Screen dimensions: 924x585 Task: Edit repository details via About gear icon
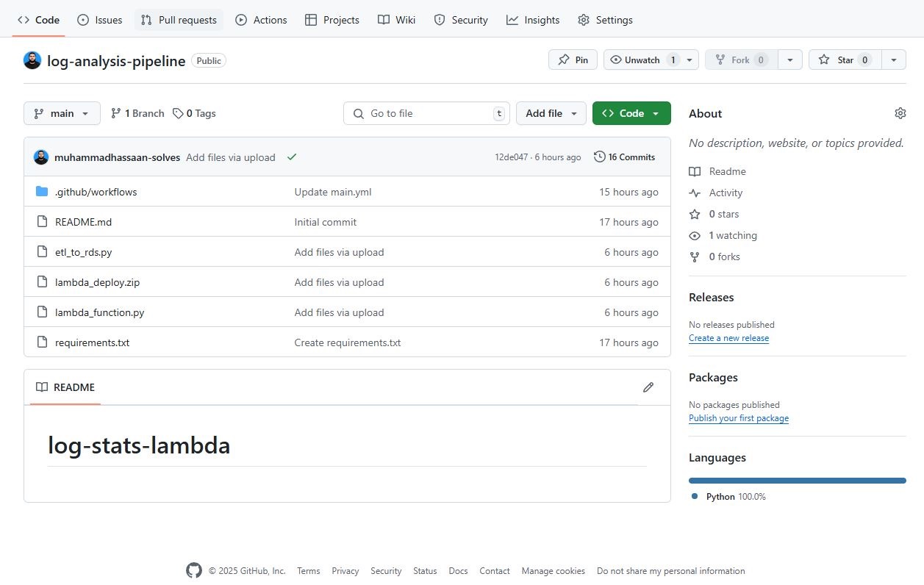(x=900, y=113)
